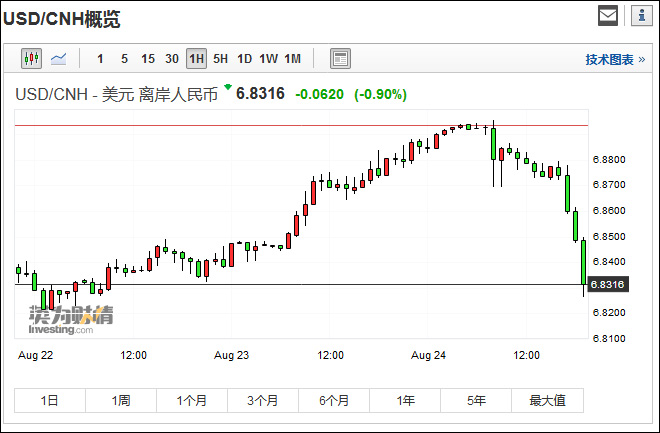Viewport: 660px width, 433px height.
Task: Select the 1-minute interval
Action: click(x=100, y=59)
